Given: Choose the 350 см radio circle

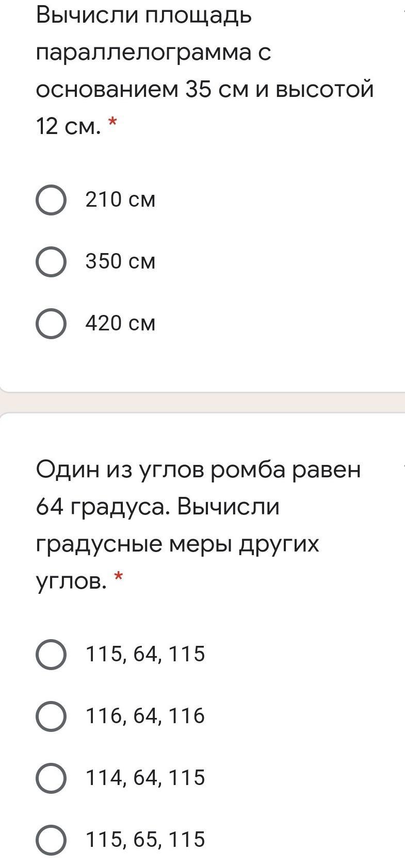Looking at the screenshot, I should coord(51,262).
